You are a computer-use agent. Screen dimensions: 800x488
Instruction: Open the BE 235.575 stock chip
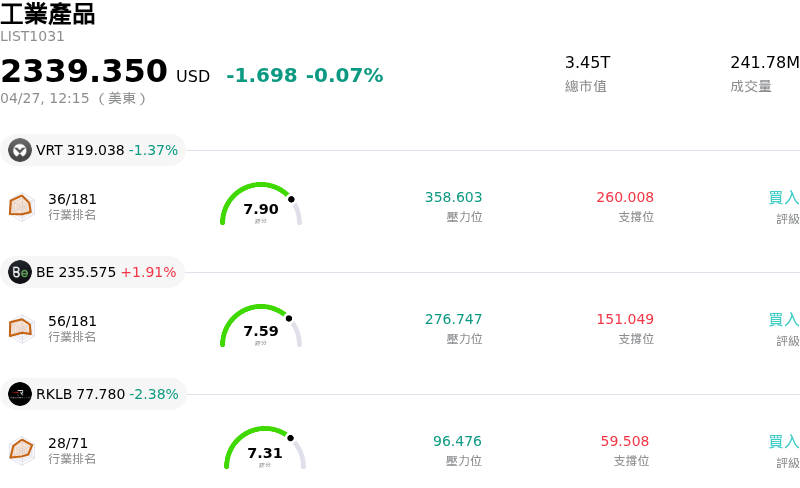94,272
